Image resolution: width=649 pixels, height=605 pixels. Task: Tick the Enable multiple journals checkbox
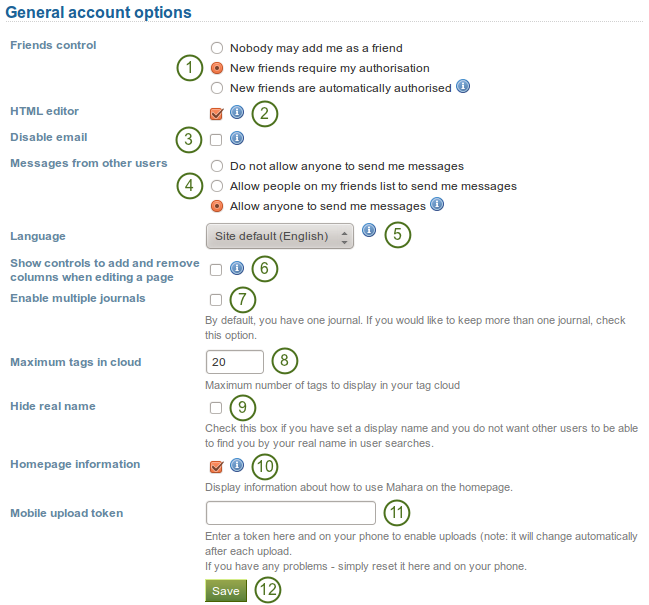click(216, 299)
